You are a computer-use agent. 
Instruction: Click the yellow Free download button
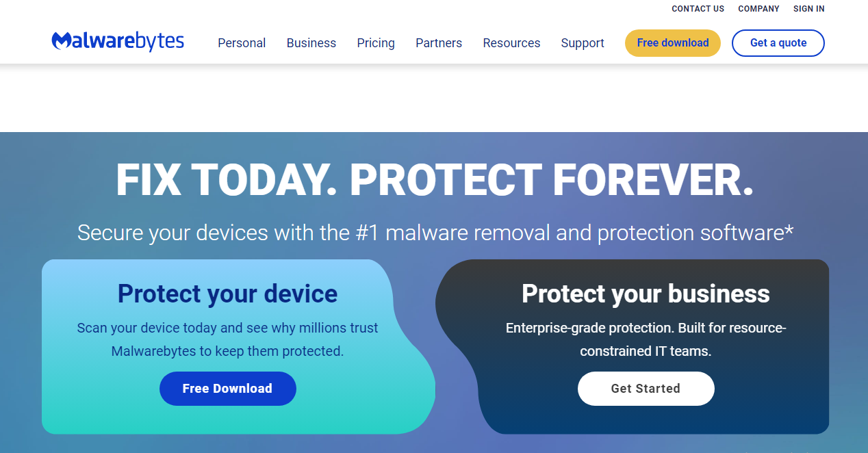[673, 43]
